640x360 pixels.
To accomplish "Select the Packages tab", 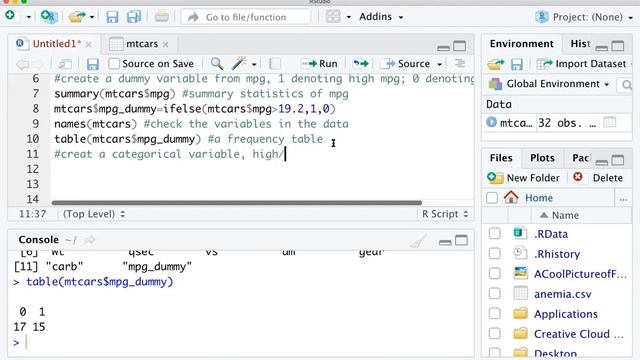I will (x=580, y=158).
